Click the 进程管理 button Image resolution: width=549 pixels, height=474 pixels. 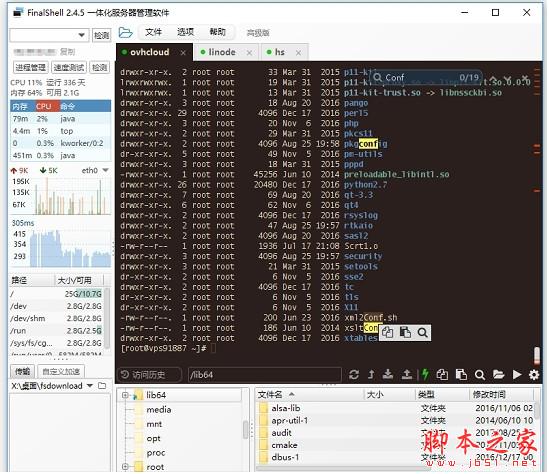[30, 67]
